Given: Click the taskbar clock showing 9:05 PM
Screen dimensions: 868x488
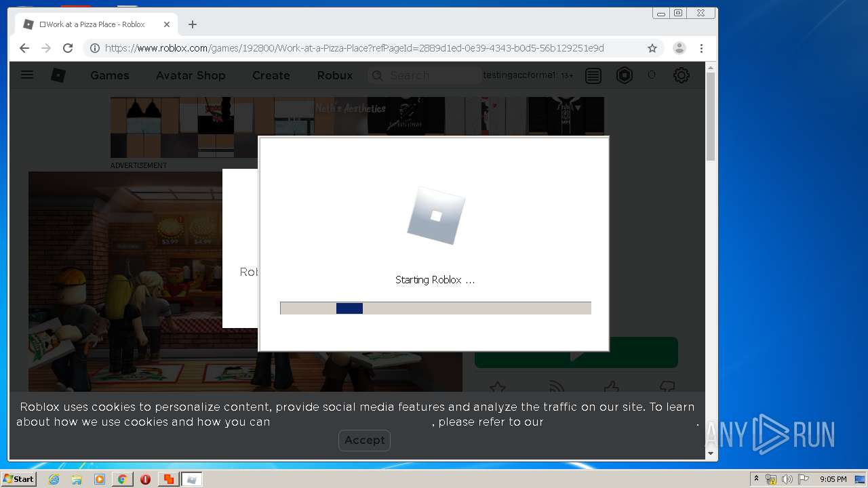Looking at the screenshot, I should pos(833,479).
